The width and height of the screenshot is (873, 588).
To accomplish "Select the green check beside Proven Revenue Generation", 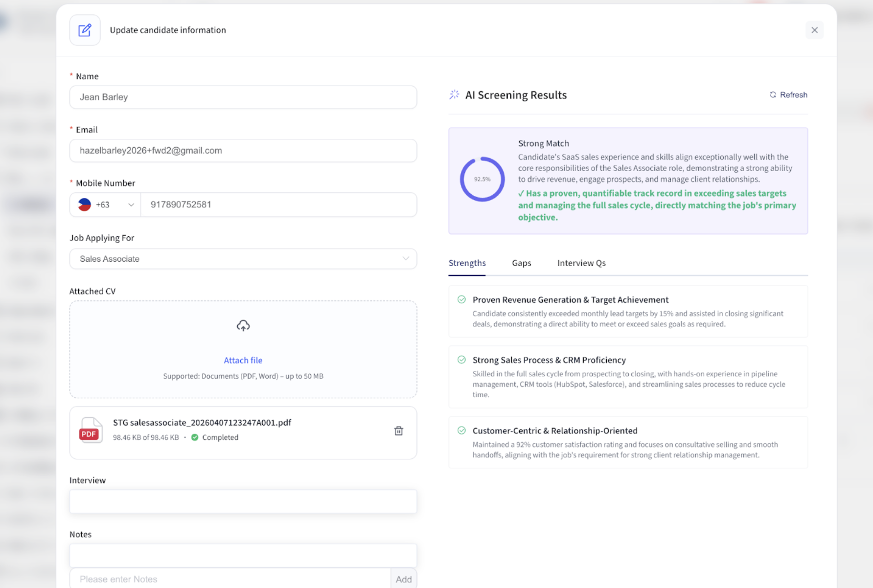I will click(462, 299).
